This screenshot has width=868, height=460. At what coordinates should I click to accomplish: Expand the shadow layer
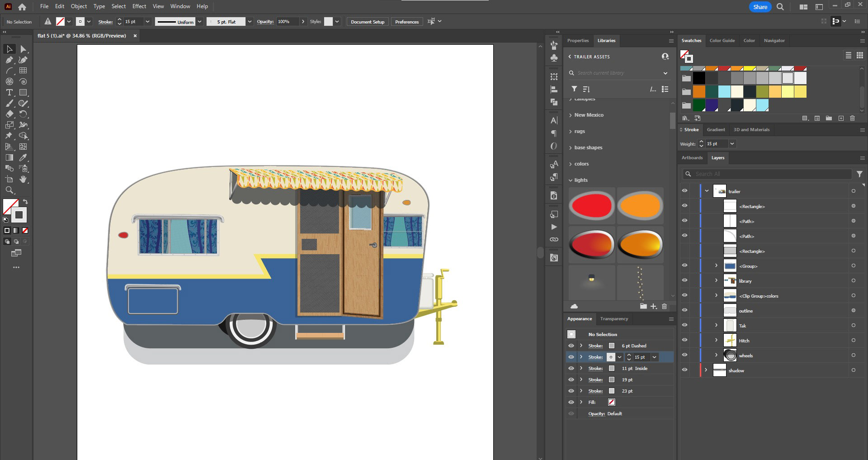click(706, 370)
